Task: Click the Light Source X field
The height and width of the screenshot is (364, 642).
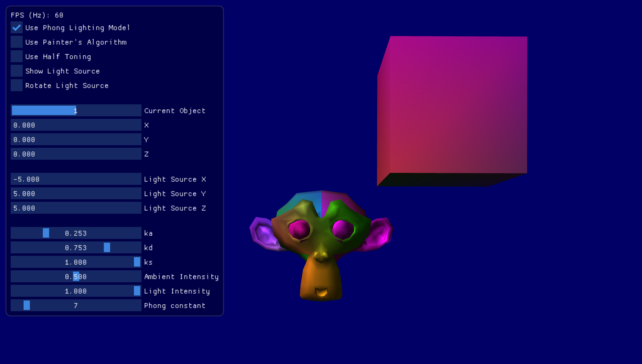Action: pyautogui.click(x=76, y=179)
